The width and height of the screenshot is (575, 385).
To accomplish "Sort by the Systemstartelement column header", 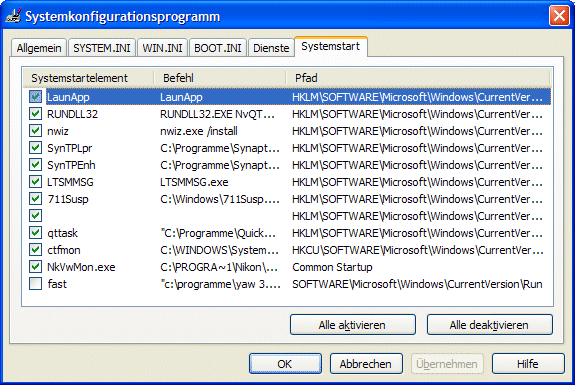I will (x=88, y=78).
